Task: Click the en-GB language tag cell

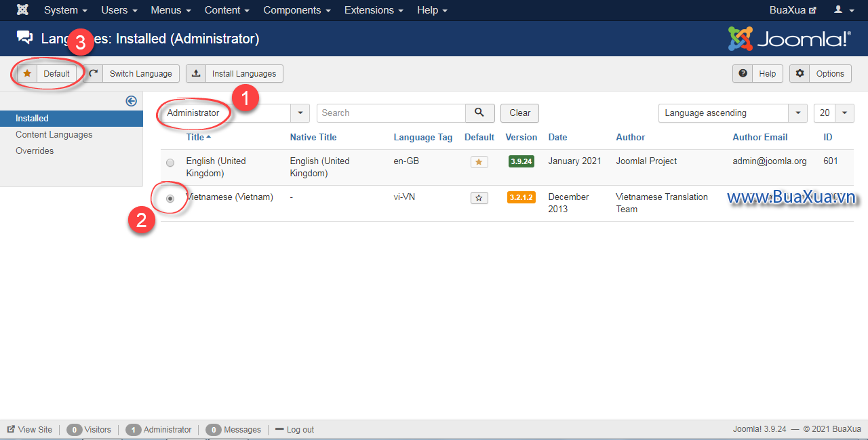Action: pos(406,161)
